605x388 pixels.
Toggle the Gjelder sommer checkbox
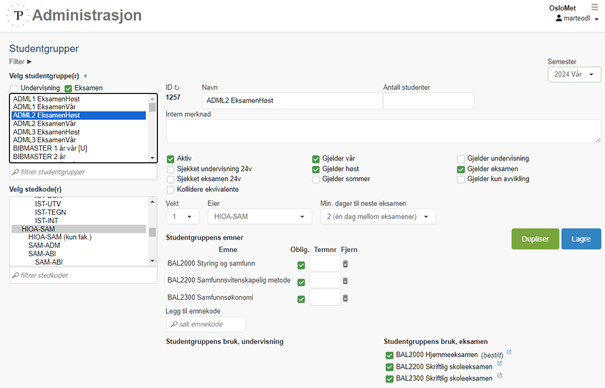coord(316,179)
